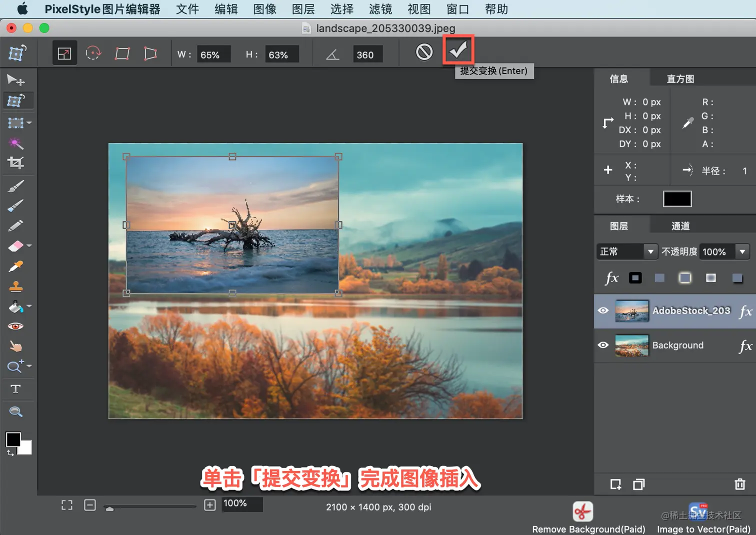Switch to the 信息 tab

pos(618,78)
